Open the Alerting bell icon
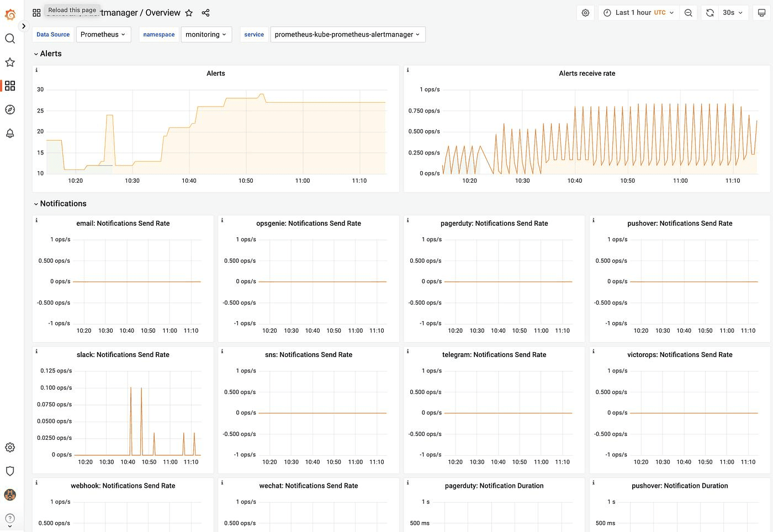The image size is (773, 532). [x=10, y=133]
